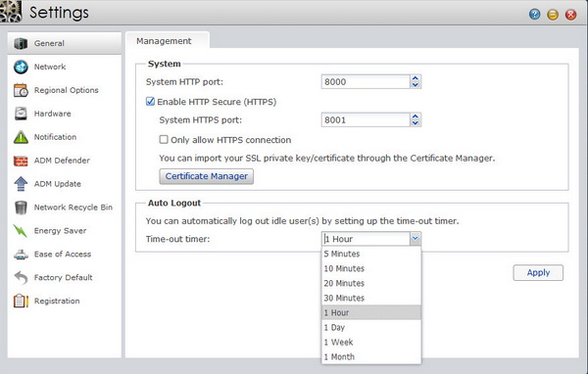588x374 pixels.
Task: Open the Hardware disk icon
Action: (21, 114)
